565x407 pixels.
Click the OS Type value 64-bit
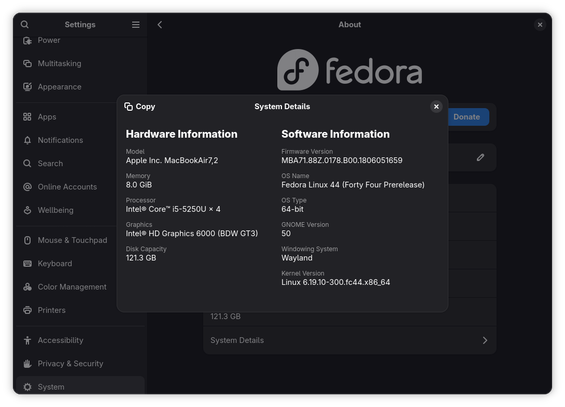click(292, 209)
